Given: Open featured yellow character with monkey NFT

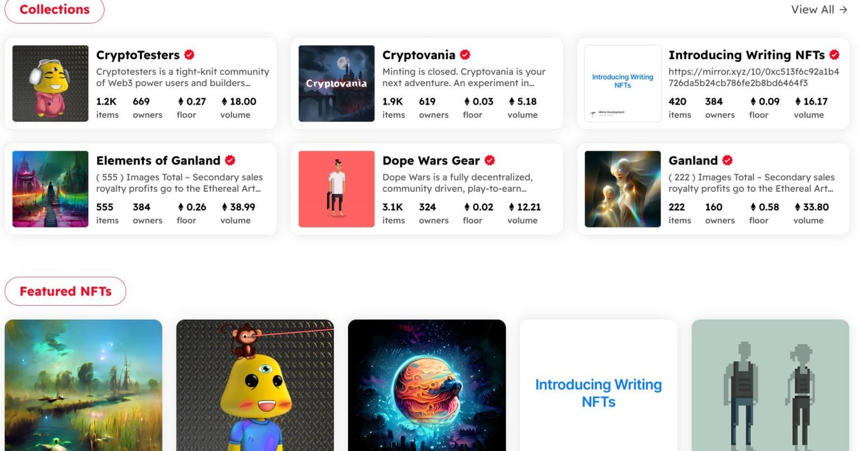Looking at the screenshot, I should click(255, 385).
